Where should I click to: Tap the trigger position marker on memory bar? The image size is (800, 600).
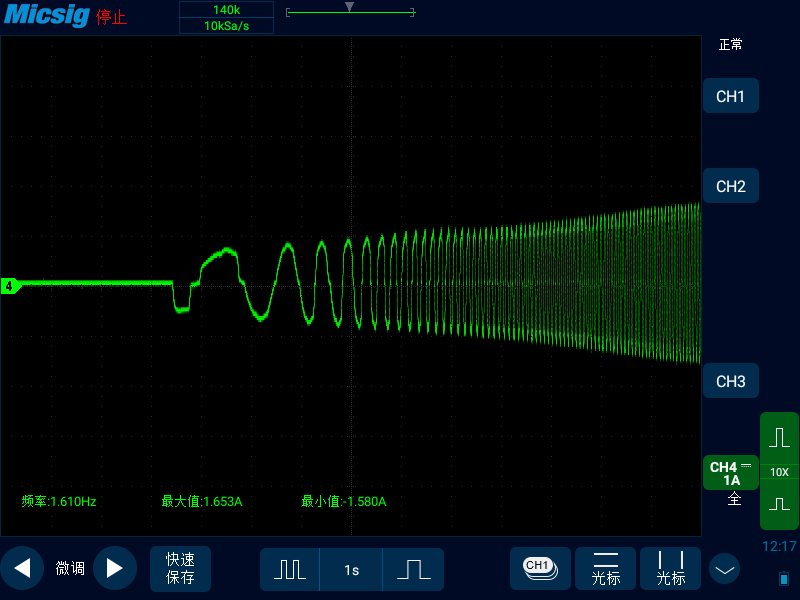pyautogui.click(x=349, y=7)
